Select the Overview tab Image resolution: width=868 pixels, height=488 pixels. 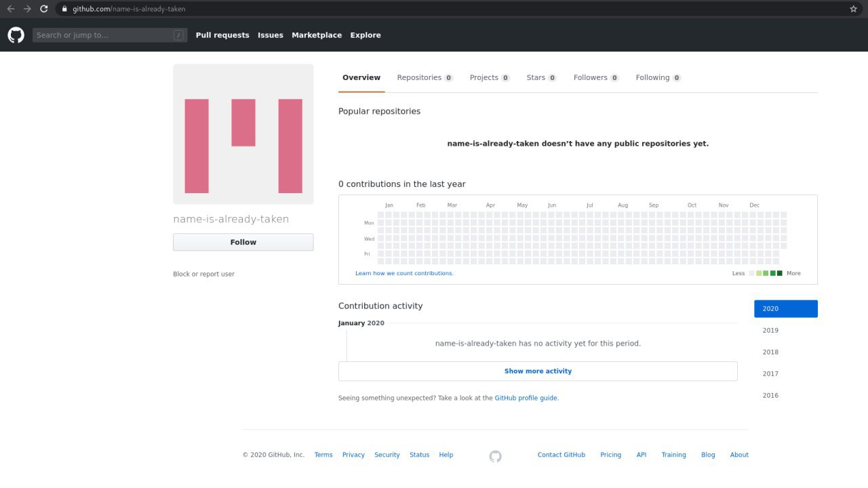click(361, 78)
